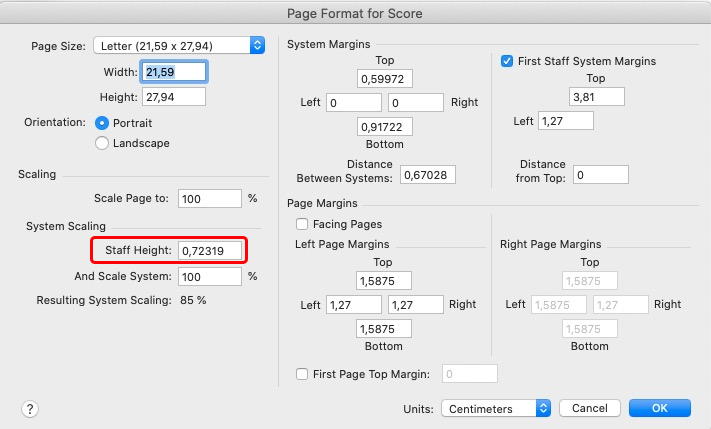711x429 pixels.
Task: Toggle First Staff System Margins checkbox
Action: coord(506,61)
